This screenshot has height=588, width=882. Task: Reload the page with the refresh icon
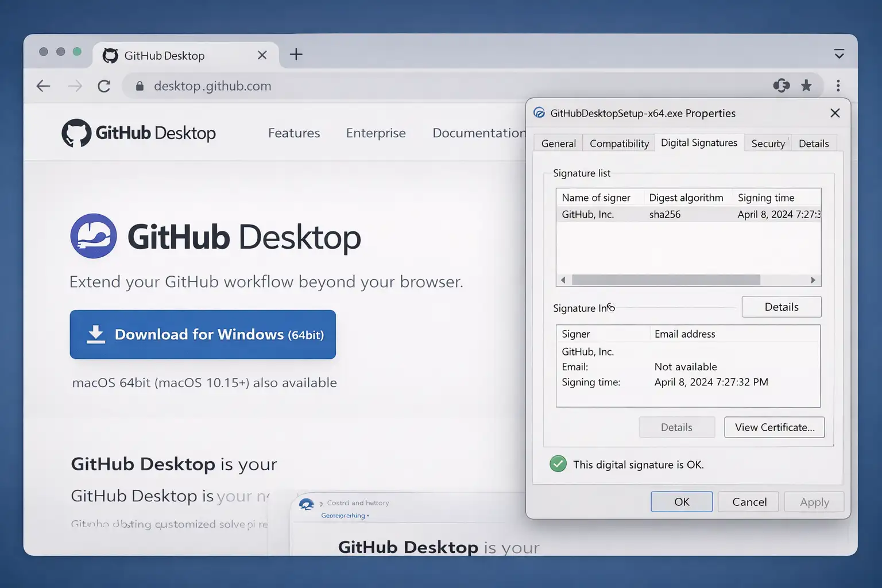(104, 86)
